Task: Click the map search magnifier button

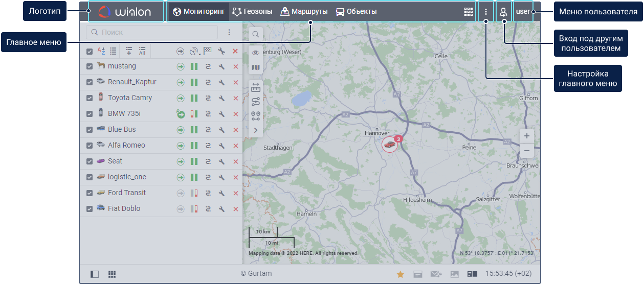Action: [x=256, y=34]
